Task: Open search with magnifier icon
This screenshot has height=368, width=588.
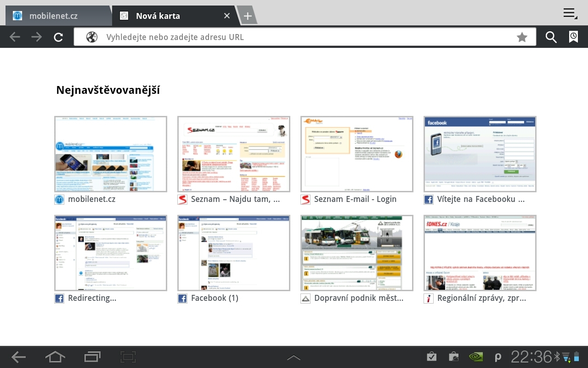Action: (x=551, y=37)
